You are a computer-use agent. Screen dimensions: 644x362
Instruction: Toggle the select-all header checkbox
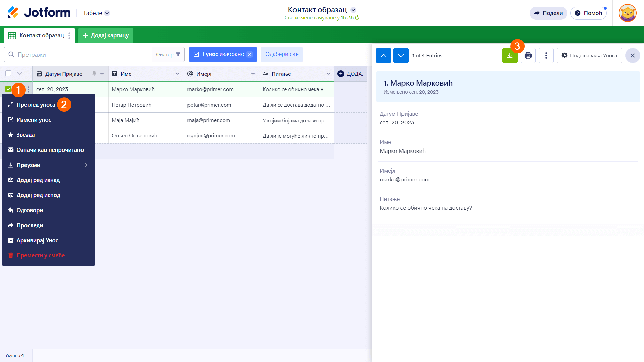coord(8,74)
